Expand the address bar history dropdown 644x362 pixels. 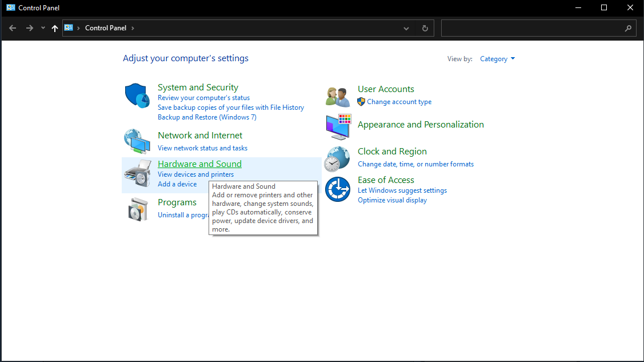(x=406, y=28)
